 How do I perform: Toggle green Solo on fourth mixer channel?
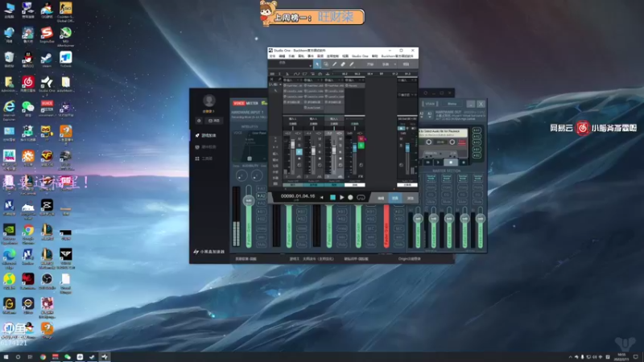361,146
